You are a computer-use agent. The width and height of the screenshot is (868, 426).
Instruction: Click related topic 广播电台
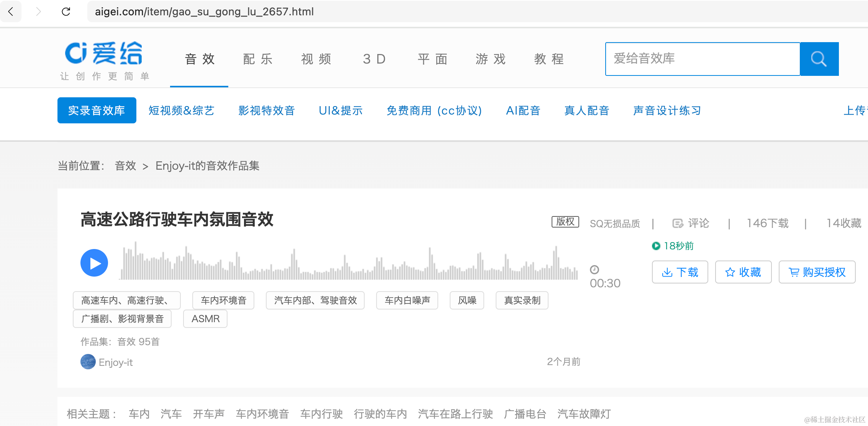pos(525,414)
